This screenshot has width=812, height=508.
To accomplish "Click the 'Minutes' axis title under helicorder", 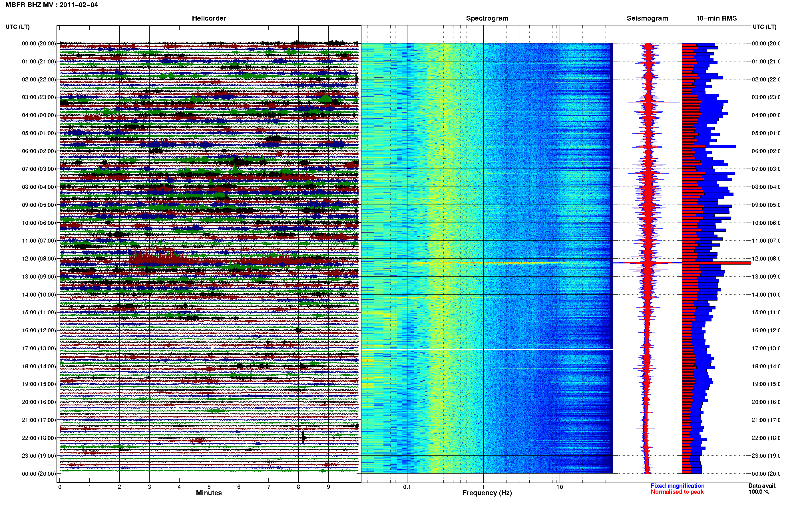I will (209, 493).
